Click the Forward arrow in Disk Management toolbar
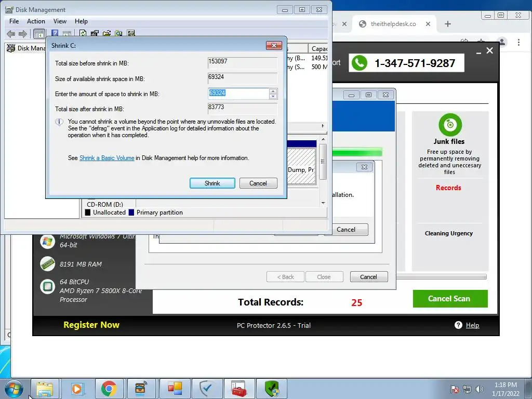The image size is (532, 399). tap(23, 34)
